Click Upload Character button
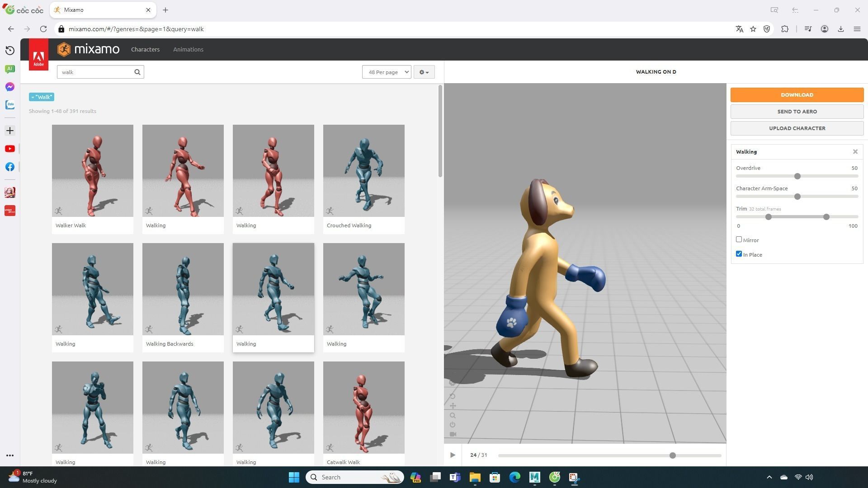The width and height of the screenshot is (868, 488). [797, 128]
